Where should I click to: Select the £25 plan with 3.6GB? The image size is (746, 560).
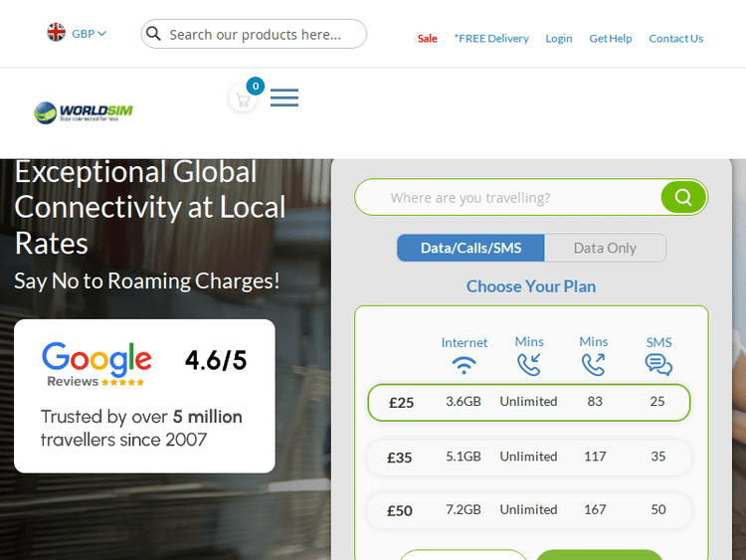point(529,402)
